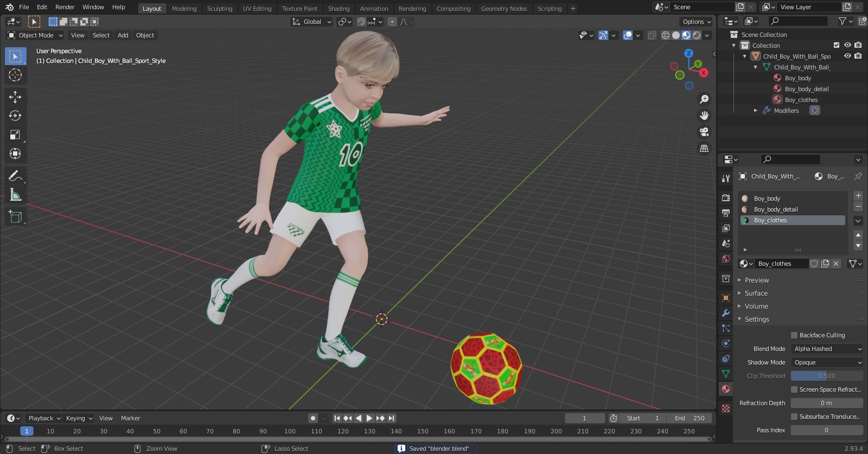Viewport: 868px width, 454px height.
Task: Activate the Transform tool
Action: [15, 154]
